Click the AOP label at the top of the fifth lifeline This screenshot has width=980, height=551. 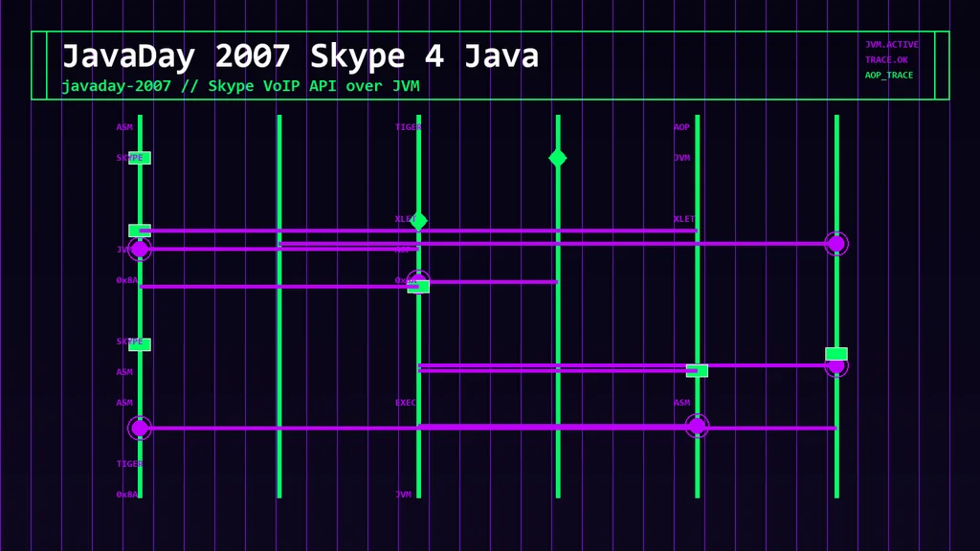(x=681, y=127)
